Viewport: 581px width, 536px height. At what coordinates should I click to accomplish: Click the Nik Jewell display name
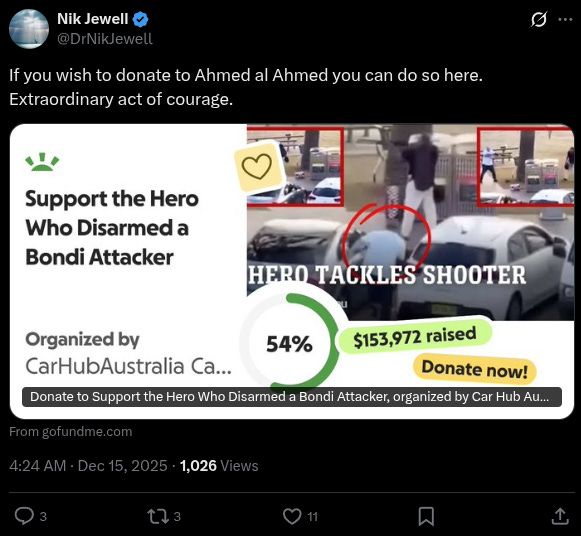(93, 19)
